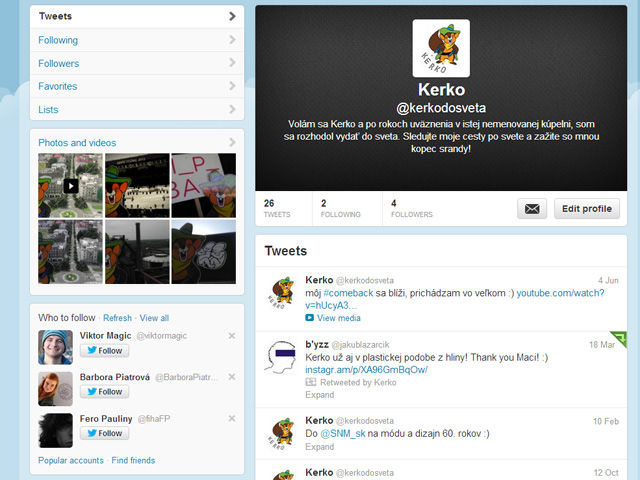
Task: Open the Tweets sidebar item
Action: [x=137, y=16]
